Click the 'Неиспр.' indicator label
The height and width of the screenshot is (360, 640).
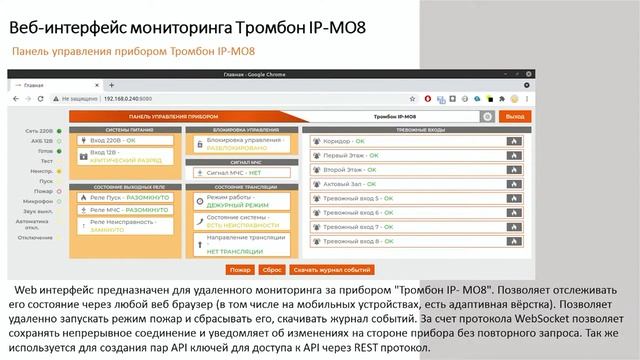point(42,171)
